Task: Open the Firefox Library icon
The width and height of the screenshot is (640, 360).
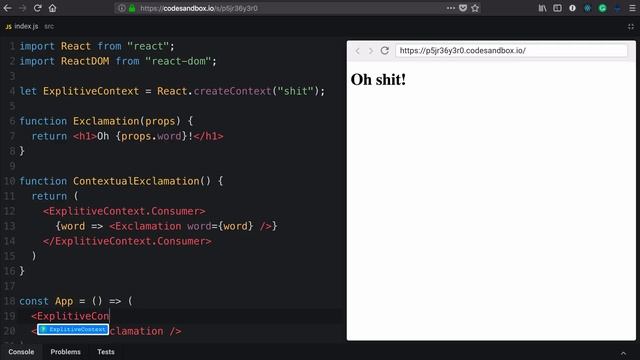Action: click(x=542, y=8)
